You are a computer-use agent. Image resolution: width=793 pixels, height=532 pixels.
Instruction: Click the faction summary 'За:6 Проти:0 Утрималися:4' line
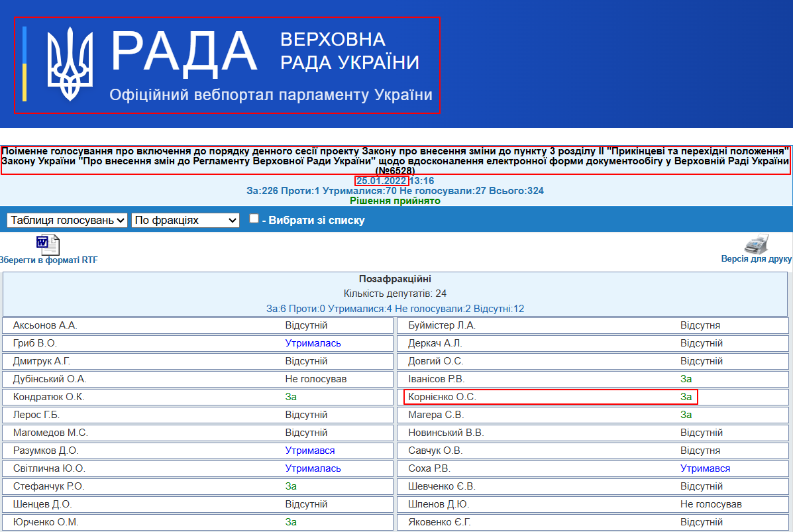[x=395, y=309]
